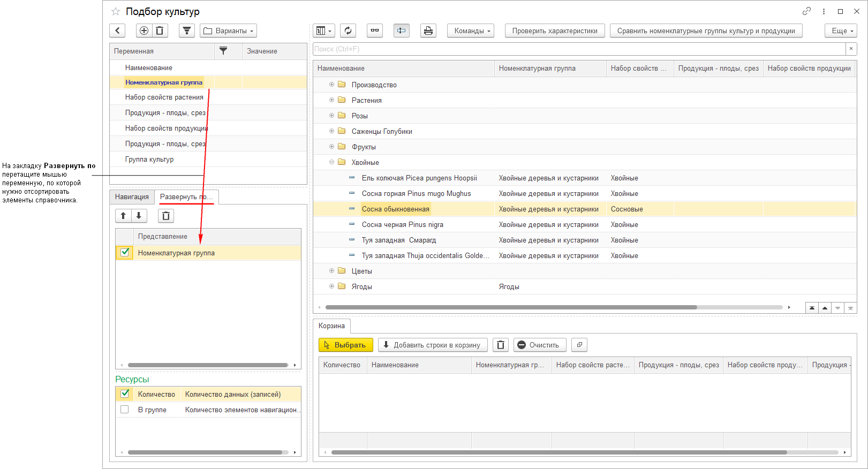Move item up with arrow button

pyautogui.click(x=123, y=216)
